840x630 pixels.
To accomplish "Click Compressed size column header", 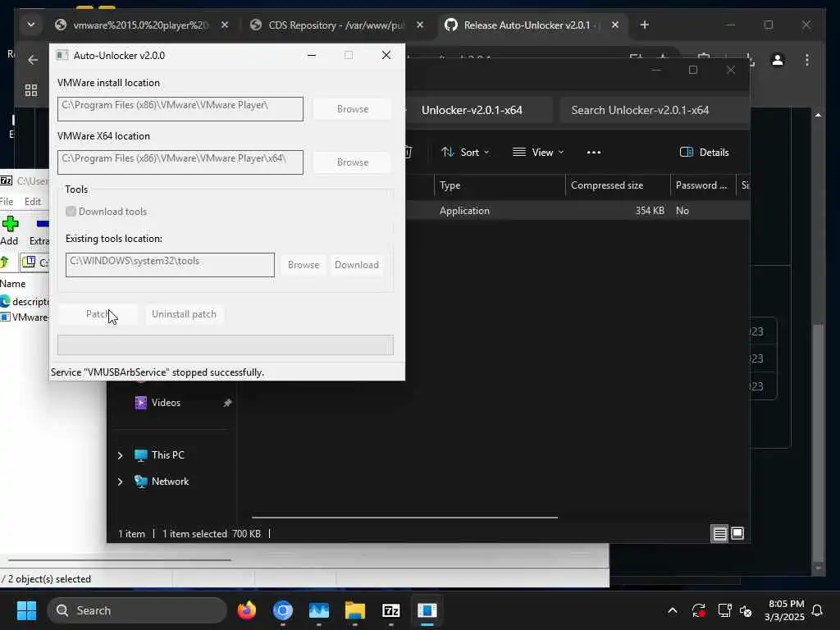I will 618,185.
